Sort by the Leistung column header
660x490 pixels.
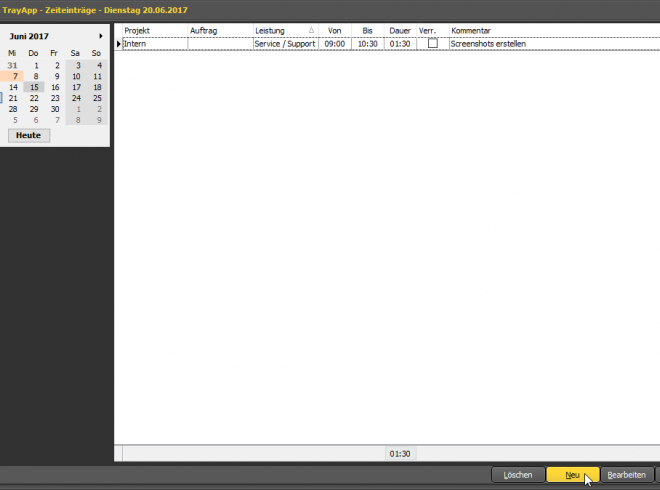pyautogui.click(x=286, y=31)
